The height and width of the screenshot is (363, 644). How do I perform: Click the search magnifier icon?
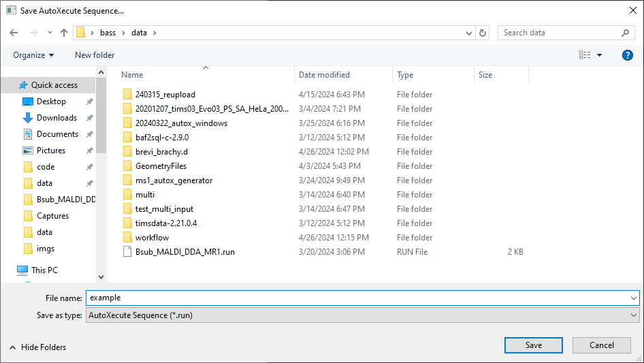[x=625, y=33]
